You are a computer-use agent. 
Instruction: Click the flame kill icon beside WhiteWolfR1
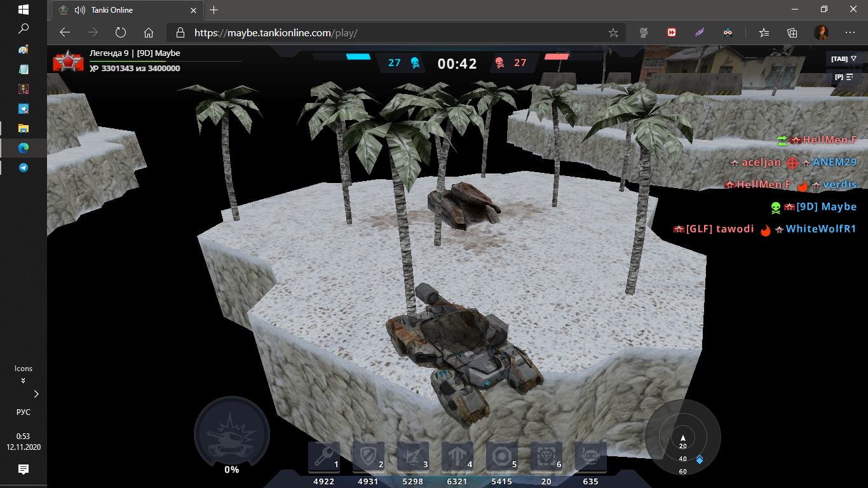pos(766,229)
